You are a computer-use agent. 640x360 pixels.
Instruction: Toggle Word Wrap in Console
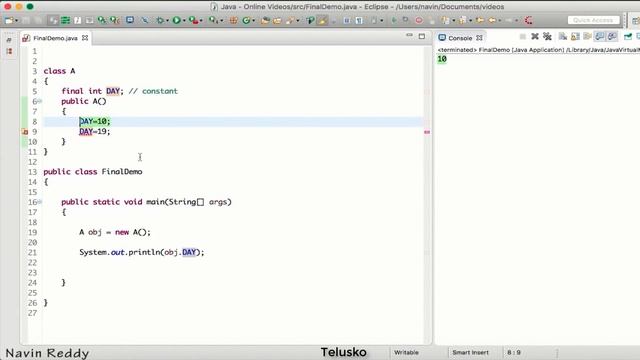point(587,37)
